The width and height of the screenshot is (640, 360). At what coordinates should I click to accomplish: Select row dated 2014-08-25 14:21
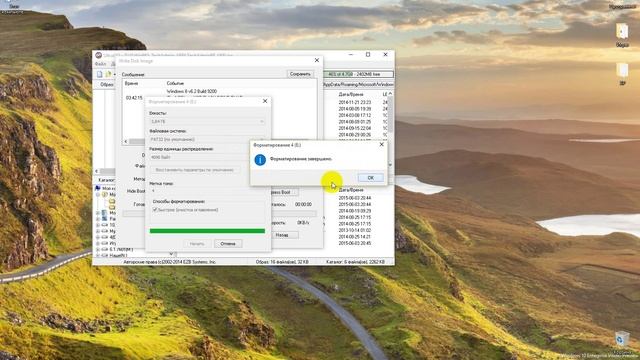[354, 237]
